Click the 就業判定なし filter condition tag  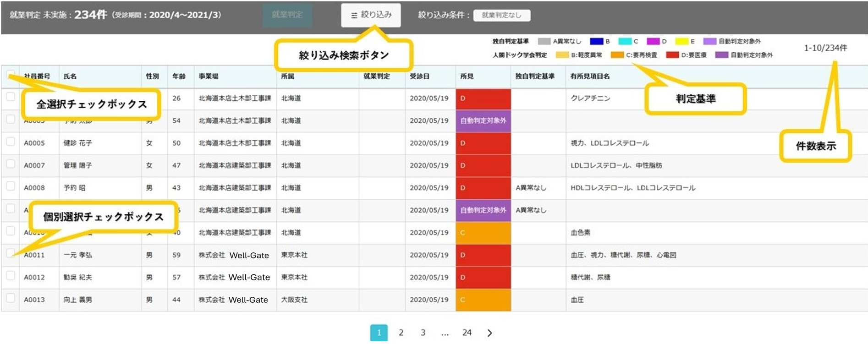[x=502, y=15]
